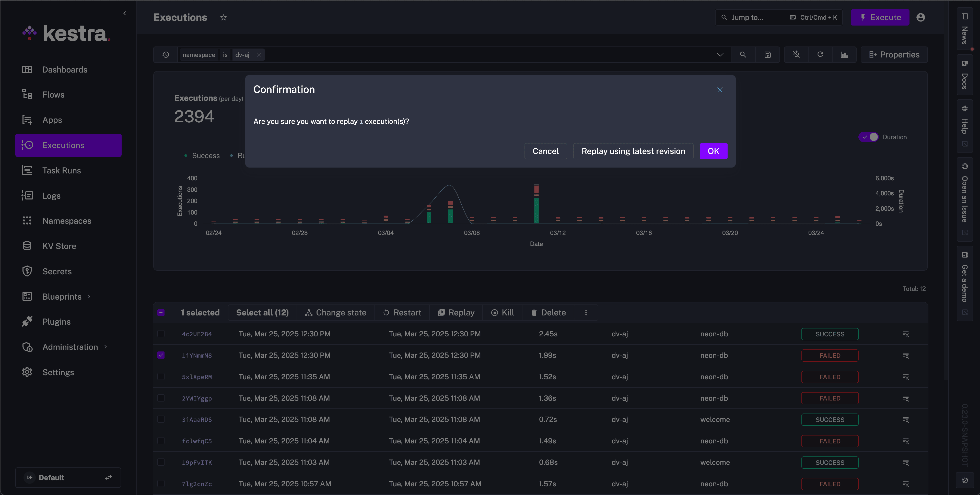Click the search magnifier icon in filter bar

[743, 55]
